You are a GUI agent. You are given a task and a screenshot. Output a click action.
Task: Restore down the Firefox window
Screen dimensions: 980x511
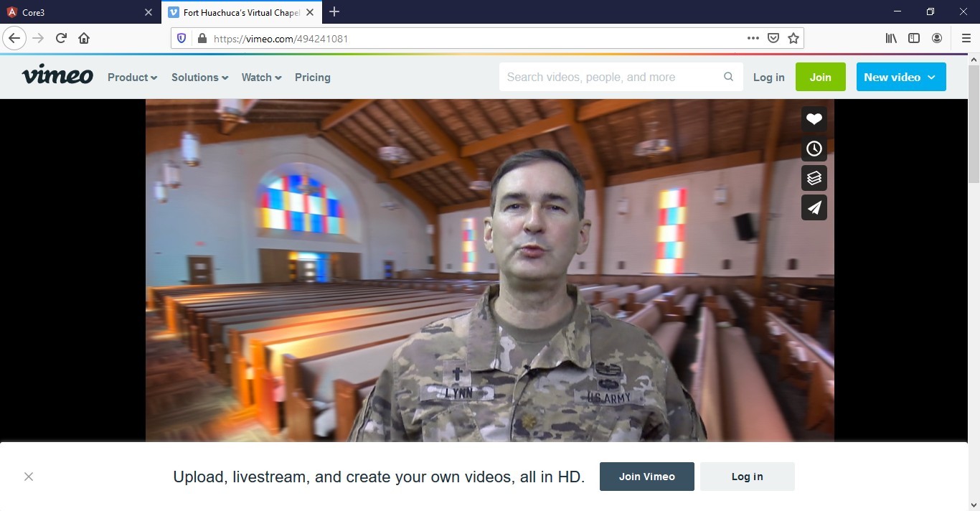[930, 11]
